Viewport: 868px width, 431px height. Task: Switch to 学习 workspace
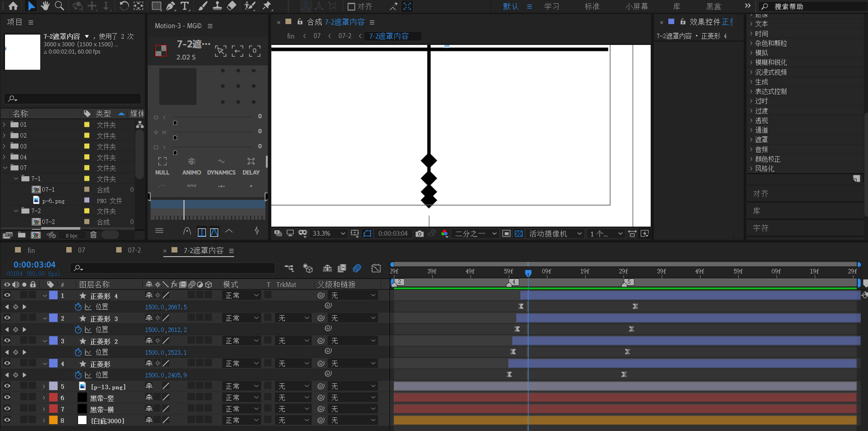[x=552, y=6]
